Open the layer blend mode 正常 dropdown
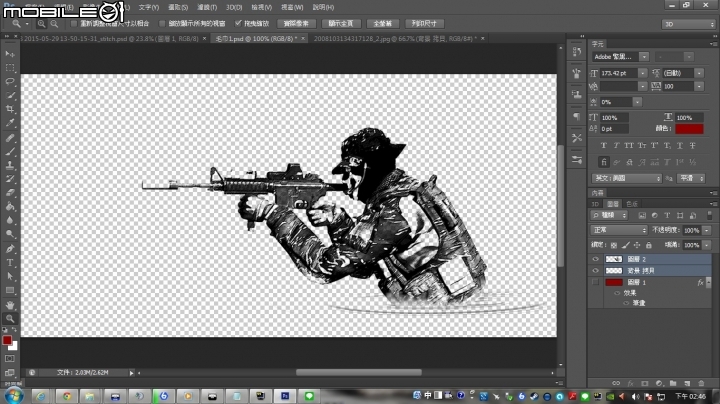 point(619,230)
